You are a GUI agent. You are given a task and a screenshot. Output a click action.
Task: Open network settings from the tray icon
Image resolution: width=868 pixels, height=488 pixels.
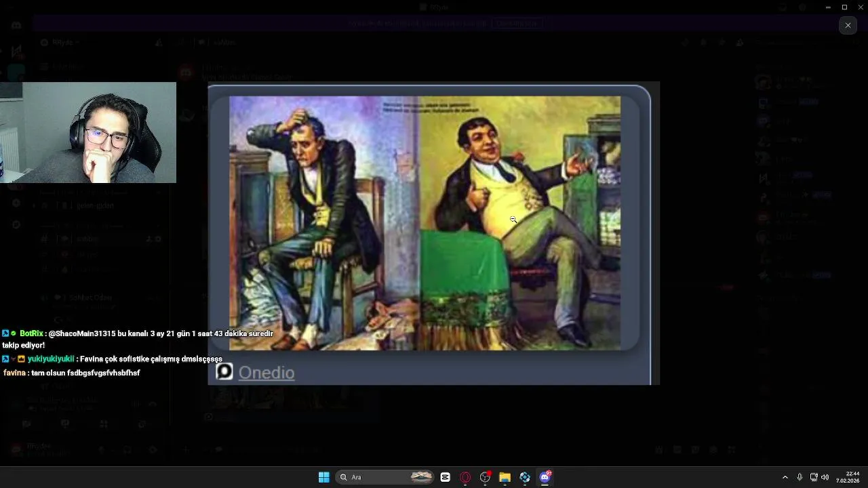[x=814, y=477]
